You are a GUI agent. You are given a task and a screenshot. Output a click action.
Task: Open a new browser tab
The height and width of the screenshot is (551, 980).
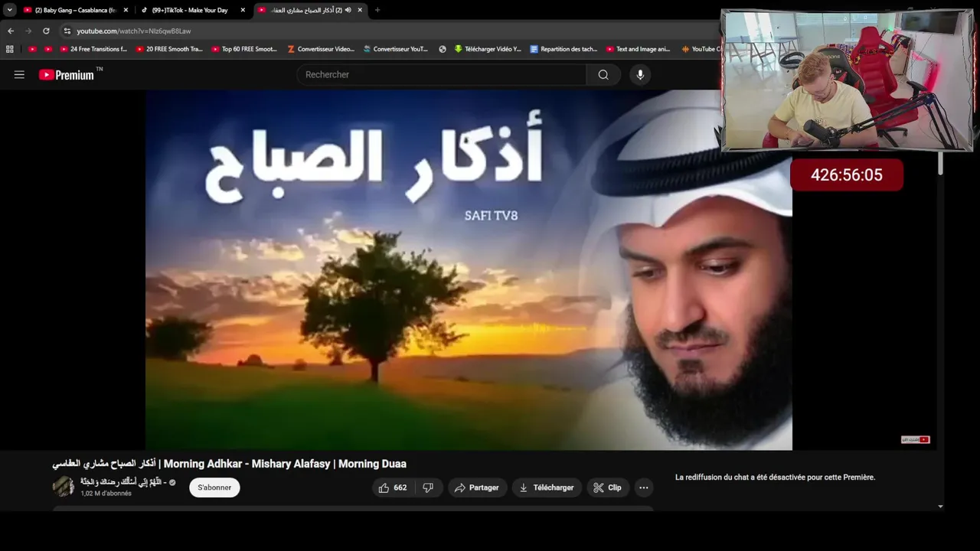click(x=377, y=10)
